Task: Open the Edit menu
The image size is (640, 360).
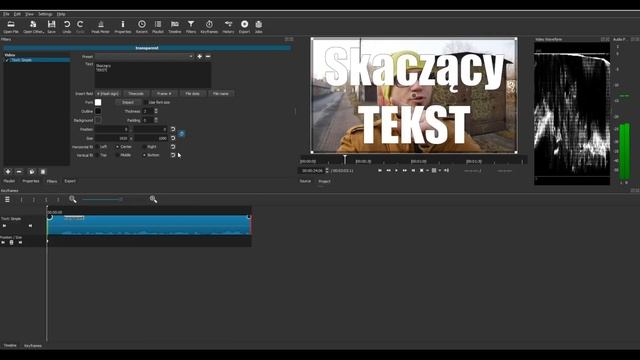Action: (x=17, y=14)
